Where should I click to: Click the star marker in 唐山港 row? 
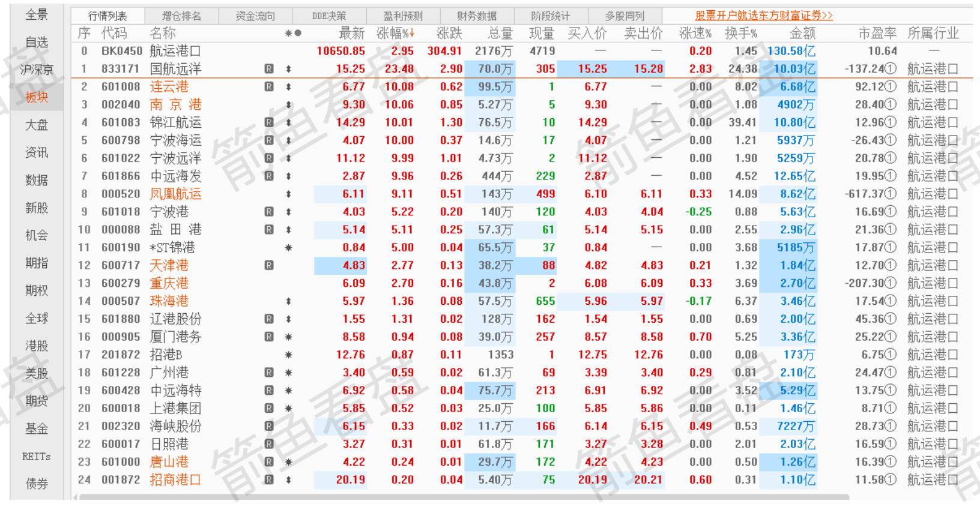289,462
